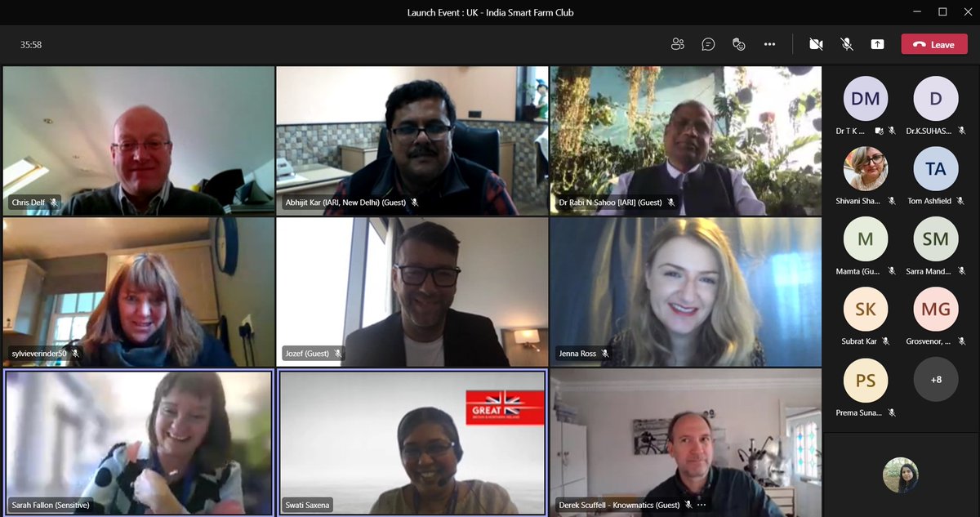Click the Chris Delf name label
Image resolution: width=980 pixels, height=517 pixels.
[29, 203]
